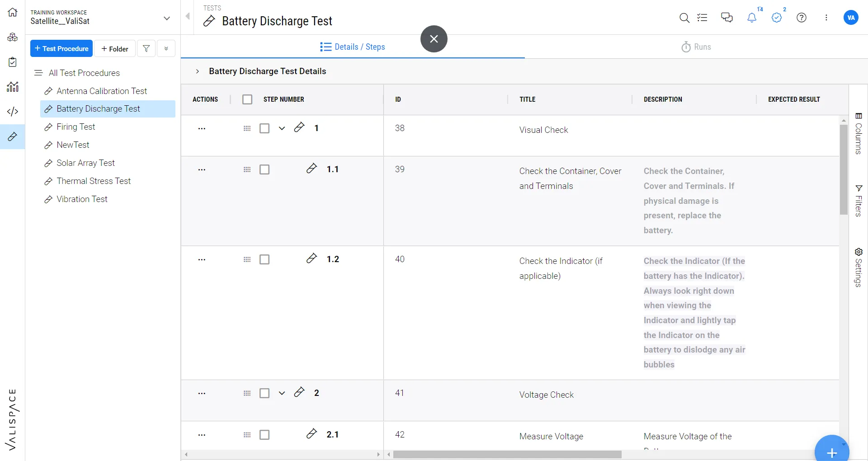Viewport: 868px width, 461px height.
Task: Open the analyses chart sidebar icon
Action: tap(13, 86)
